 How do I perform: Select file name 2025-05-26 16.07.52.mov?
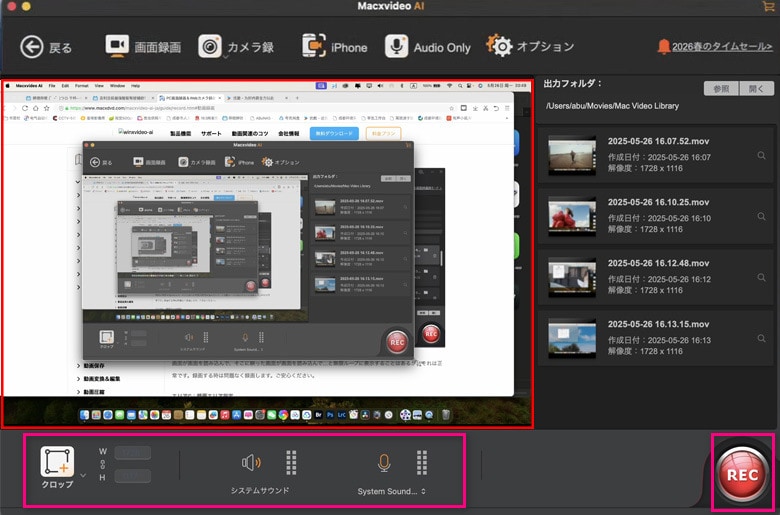[658, 141]
